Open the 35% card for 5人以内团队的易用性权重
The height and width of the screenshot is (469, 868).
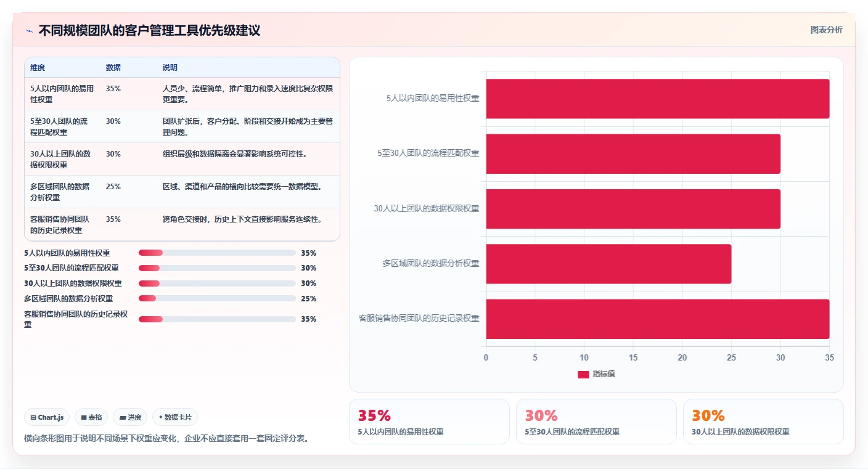click(429, 422)
